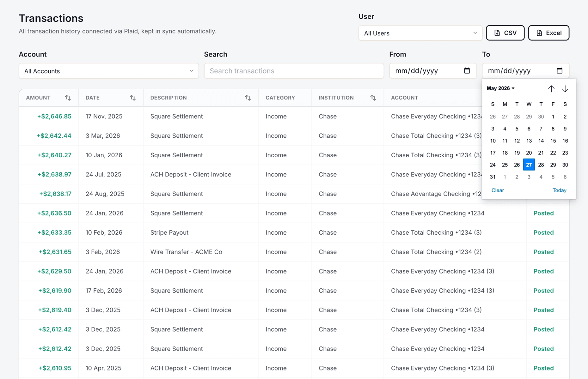Click Stripe Payout description

pyautogui.click(x=169, y=232)
